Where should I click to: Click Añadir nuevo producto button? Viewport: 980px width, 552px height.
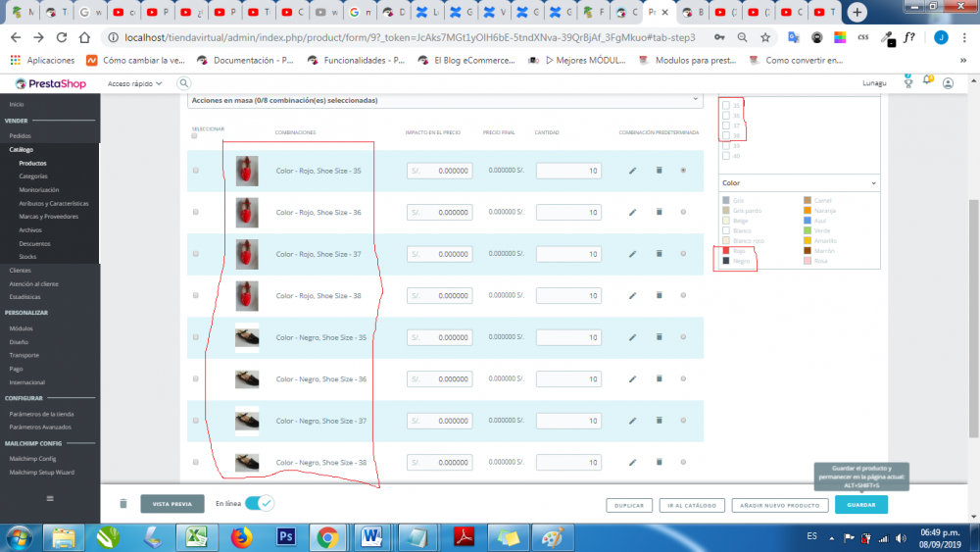coord(780,505)
